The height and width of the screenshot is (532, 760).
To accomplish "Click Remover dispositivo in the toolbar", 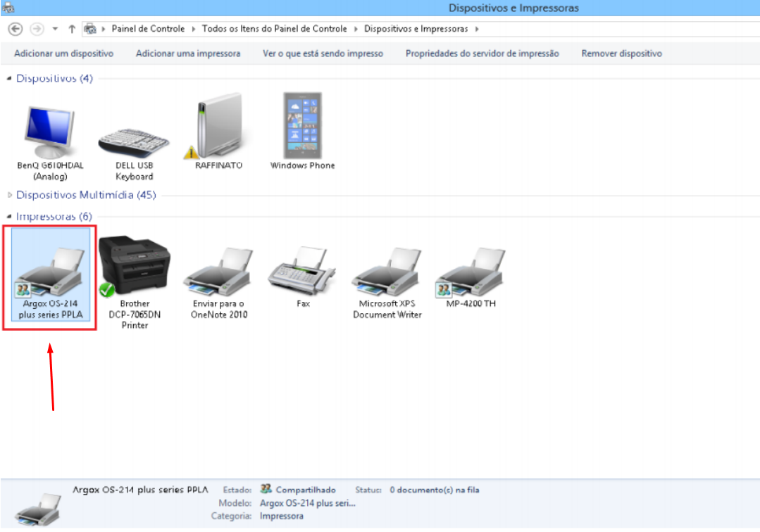I will (x=621, y=53).
